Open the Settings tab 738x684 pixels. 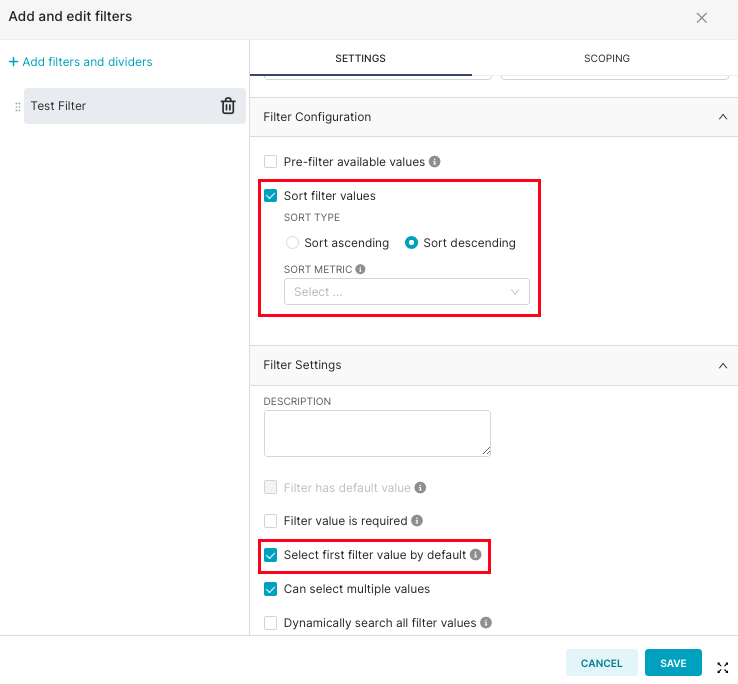[x=360, y=59]
